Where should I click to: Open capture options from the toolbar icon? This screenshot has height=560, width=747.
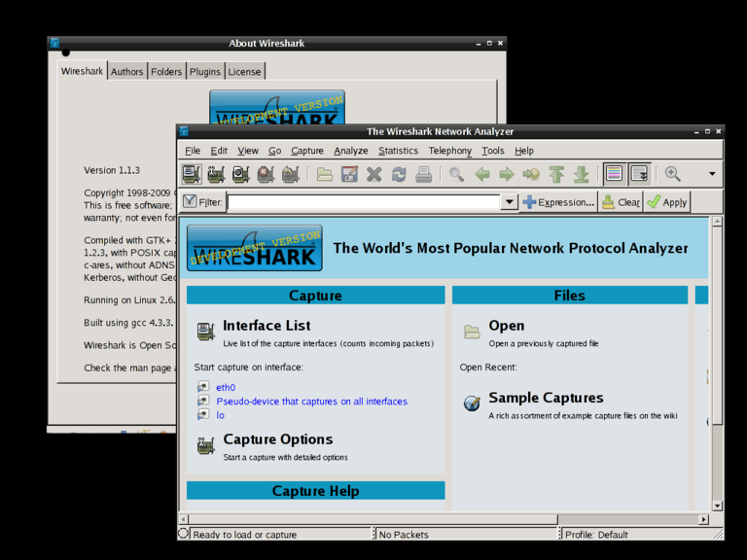click(x=216, y=174)
